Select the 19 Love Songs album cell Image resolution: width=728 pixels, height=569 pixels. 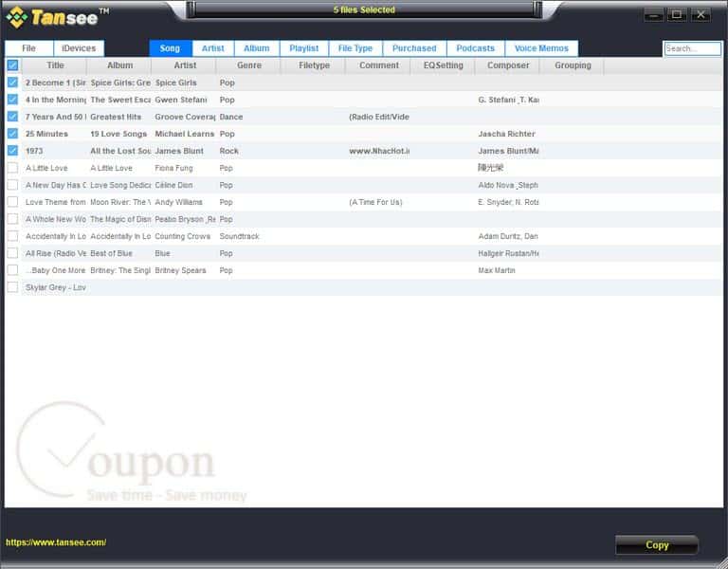118,134
